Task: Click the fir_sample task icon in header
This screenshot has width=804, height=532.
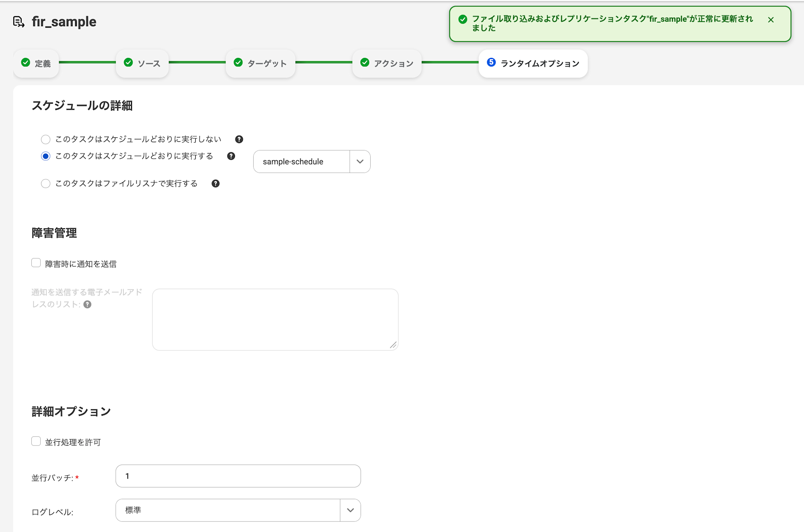Action: [x=18, y=22]
